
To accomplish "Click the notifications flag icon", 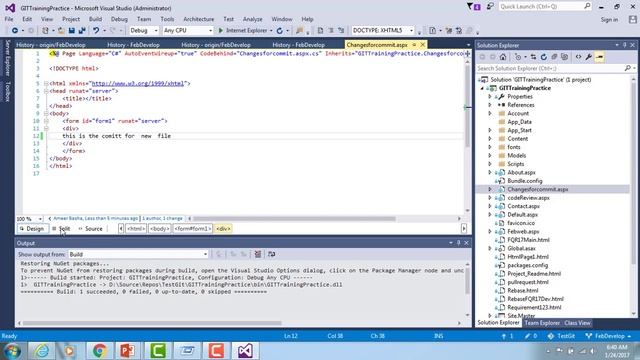I will tap(473, 7).
